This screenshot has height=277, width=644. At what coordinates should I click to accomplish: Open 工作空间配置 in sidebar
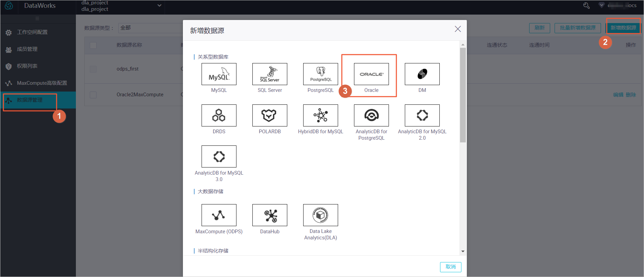38,32
